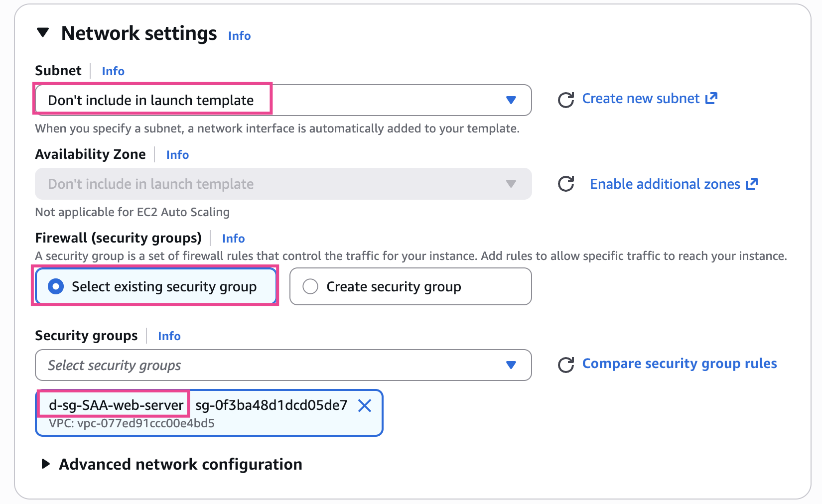Image resolution: width=822 pixels, height=504 pixels.
Task: Click Compare security group rules
Action: point(680,364)
